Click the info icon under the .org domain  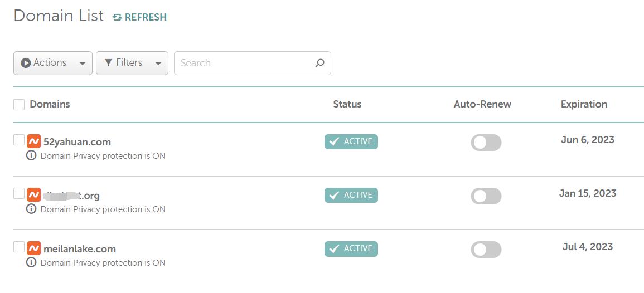tap(31, 209)
